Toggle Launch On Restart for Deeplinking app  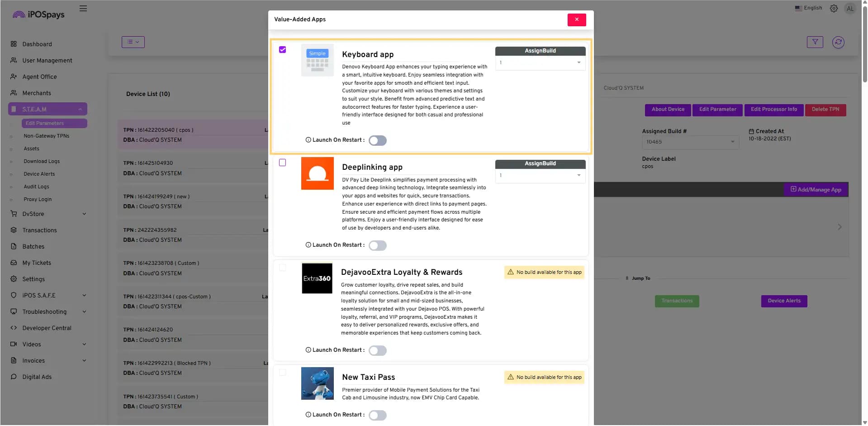coord(377,245)
